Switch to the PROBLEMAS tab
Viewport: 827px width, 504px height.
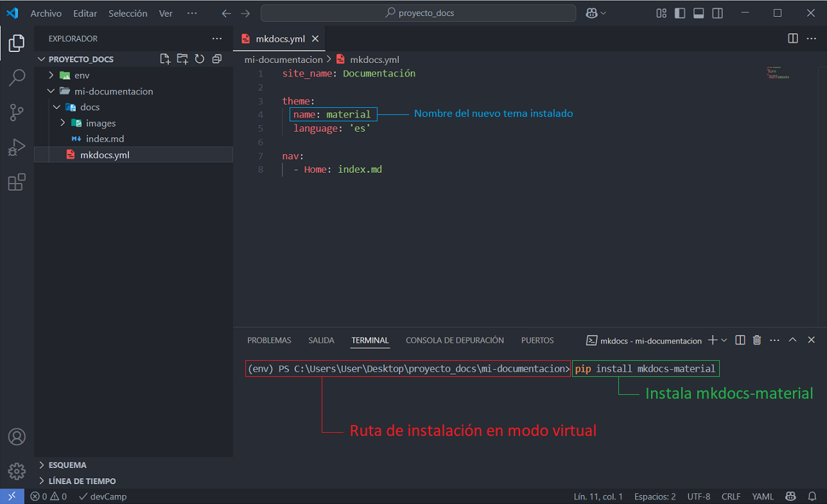point(269,340)
